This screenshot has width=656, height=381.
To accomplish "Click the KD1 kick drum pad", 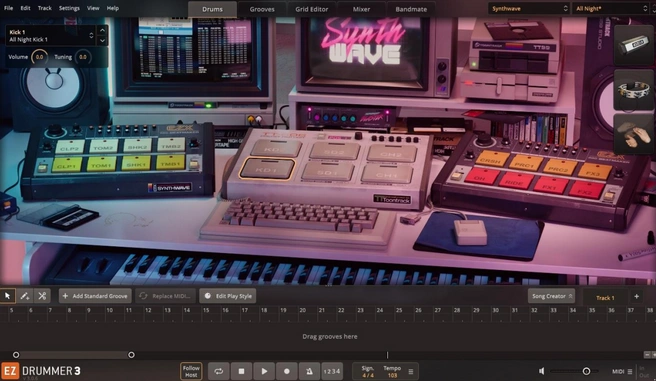I will [267, 169].
